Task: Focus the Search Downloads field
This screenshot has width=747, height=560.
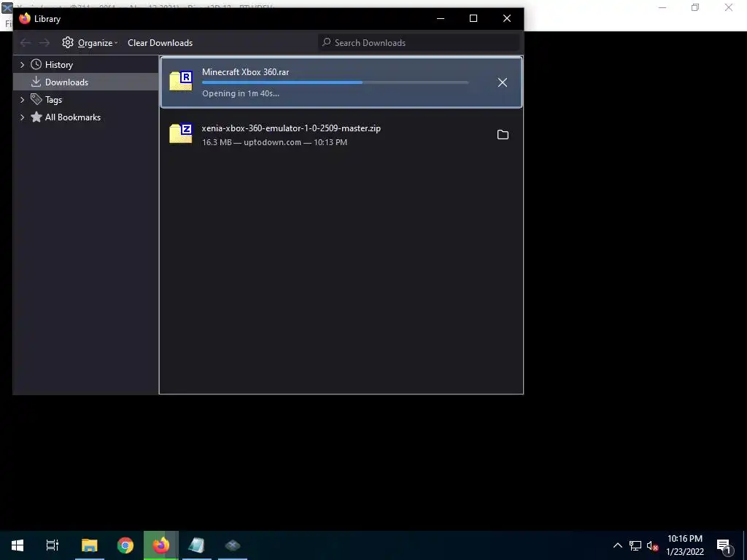Action: click(x=419, y=43)
